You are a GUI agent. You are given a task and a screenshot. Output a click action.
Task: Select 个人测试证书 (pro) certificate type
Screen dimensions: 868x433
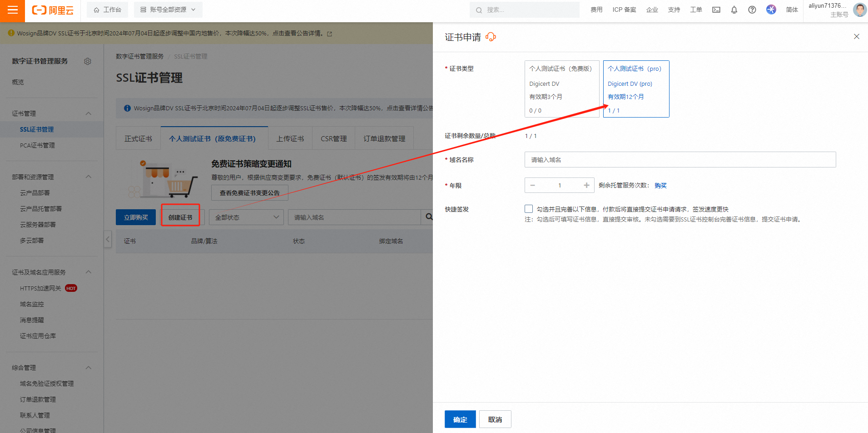(x=636, y=89)
